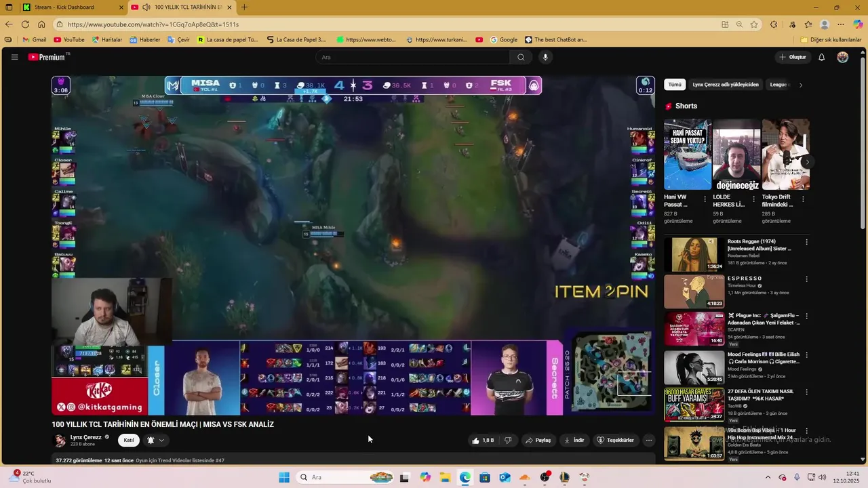Open 27 DEFA ÖLEN TAKIMI video thumbnail
Image resolution: width=868 pixels, height=488 pixels.
(x=694, y=404)
